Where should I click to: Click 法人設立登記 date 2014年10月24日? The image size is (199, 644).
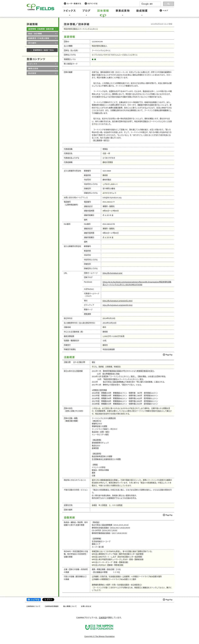(x=109, y=323)
